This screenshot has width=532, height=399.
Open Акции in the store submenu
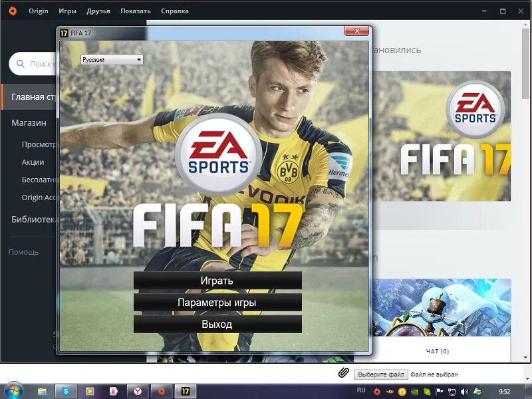click(33, 162)
